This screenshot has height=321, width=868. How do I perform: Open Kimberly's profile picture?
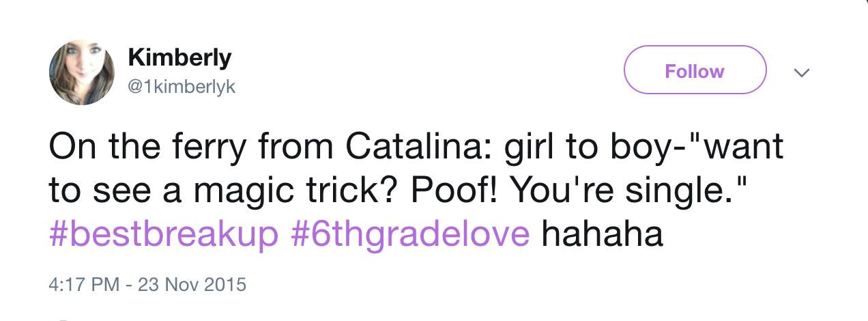pyautogui.click(x=81, y=72)
